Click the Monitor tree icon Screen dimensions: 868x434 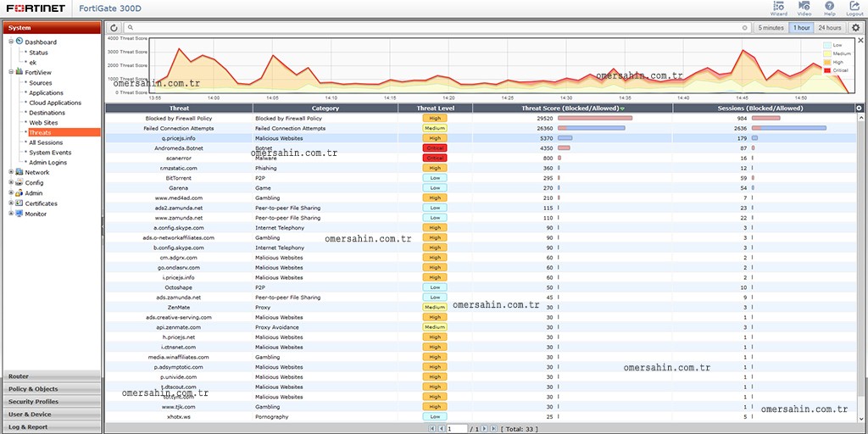tap(19, 214)
